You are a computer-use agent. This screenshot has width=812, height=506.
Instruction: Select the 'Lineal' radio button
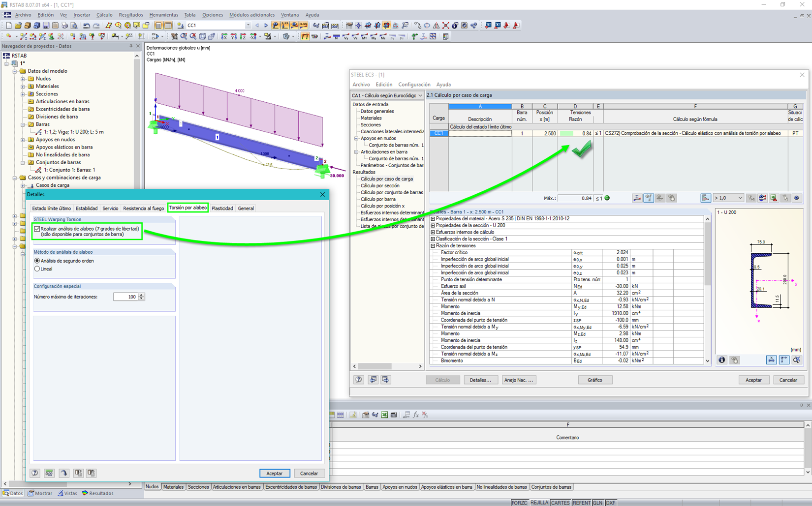click(x=37, y=269)
